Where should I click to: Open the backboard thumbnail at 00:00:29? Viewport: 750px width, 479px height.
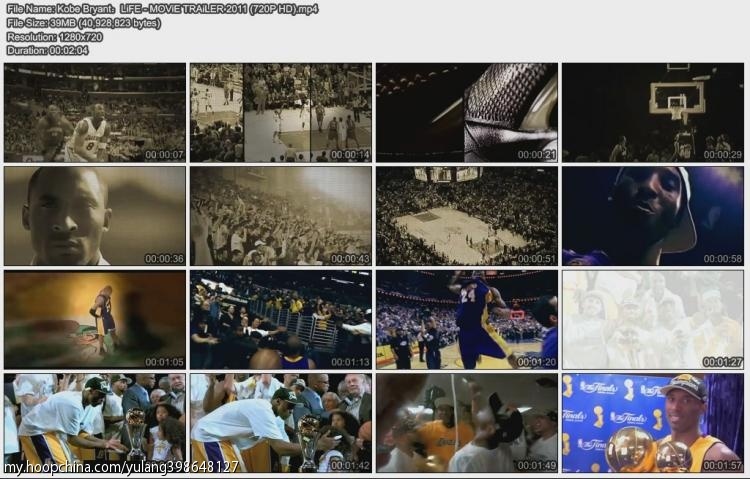click(653, 113)
